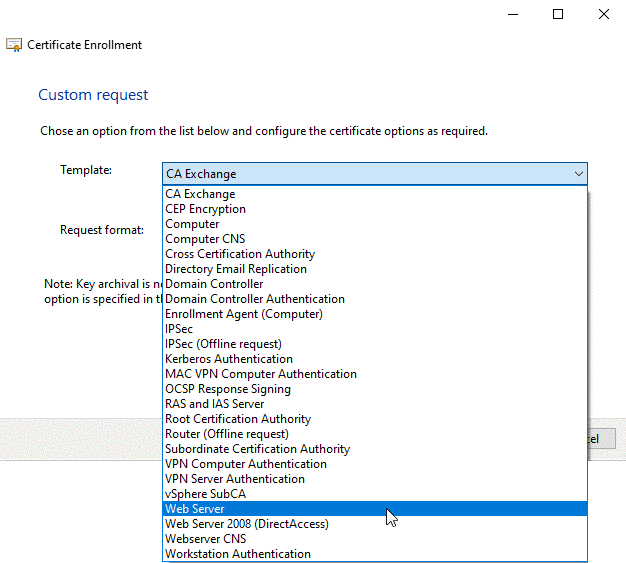
Task: Maximize the Certificate Enrollment window
Action: 558,14
